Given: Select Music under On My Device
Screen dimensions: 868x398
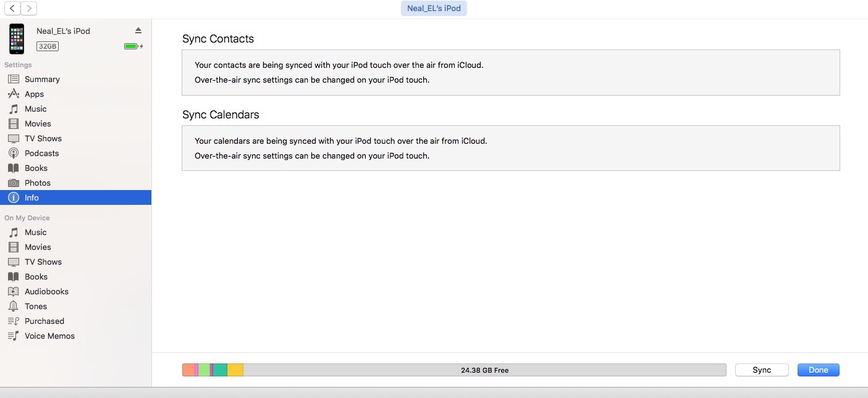Looking at the screenshot, I should click(x=35, y=232).
